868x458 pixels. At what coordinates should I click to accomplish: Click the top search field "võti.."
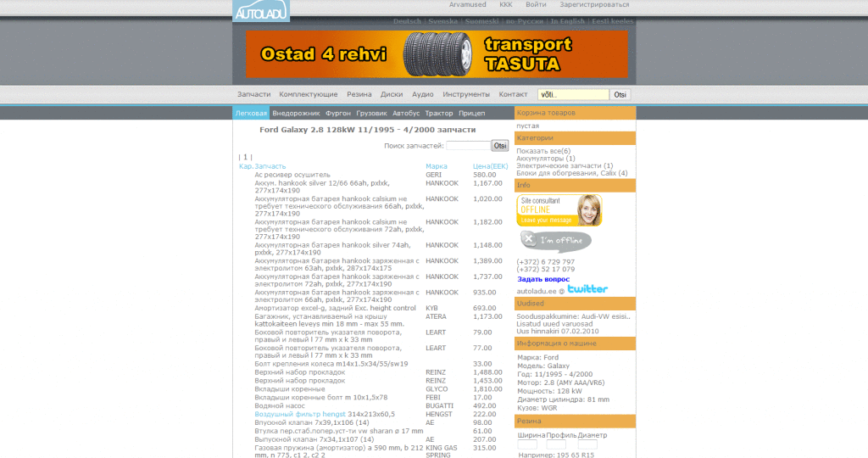[573, 95]
